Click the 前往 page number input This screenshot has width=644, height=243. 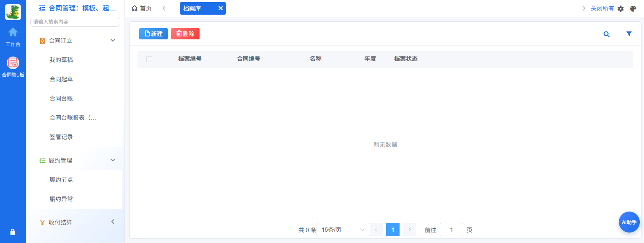point(452,230)
